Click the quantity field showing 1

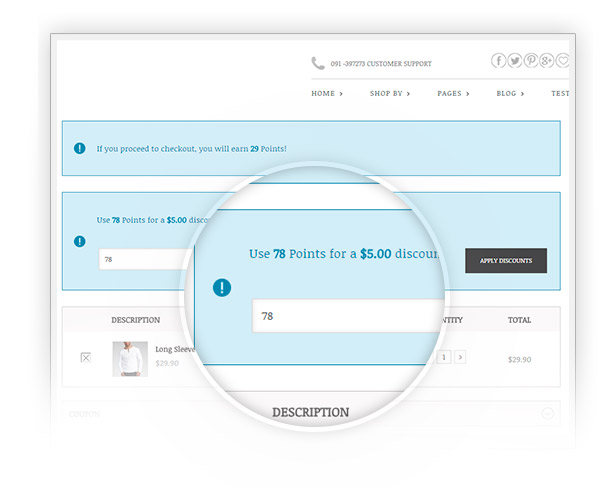pos(444,357)
